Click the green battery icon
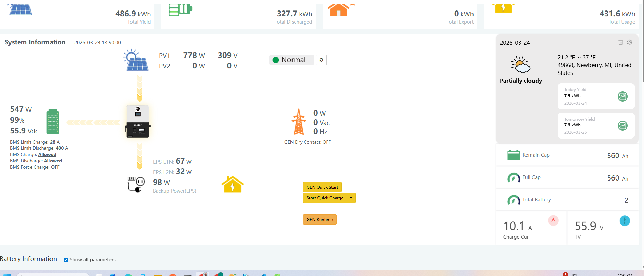 (x=53, y=121)
